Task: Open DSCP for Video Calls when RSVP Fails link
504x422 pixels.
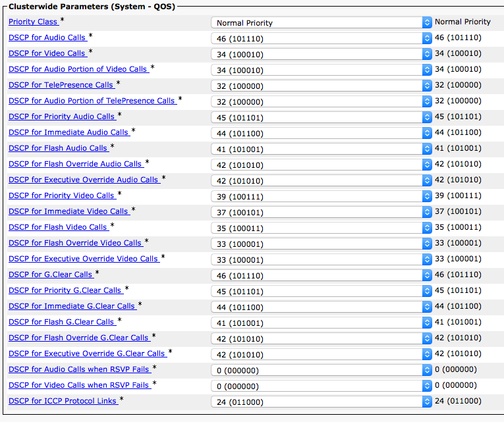Action: [80, 384]
